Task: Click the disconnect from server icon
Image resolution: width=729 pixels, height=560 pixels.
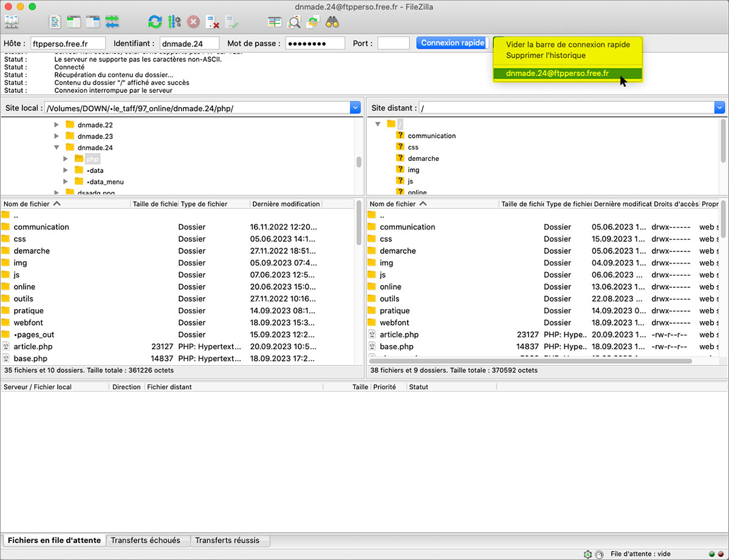Action: coord(212,22)
